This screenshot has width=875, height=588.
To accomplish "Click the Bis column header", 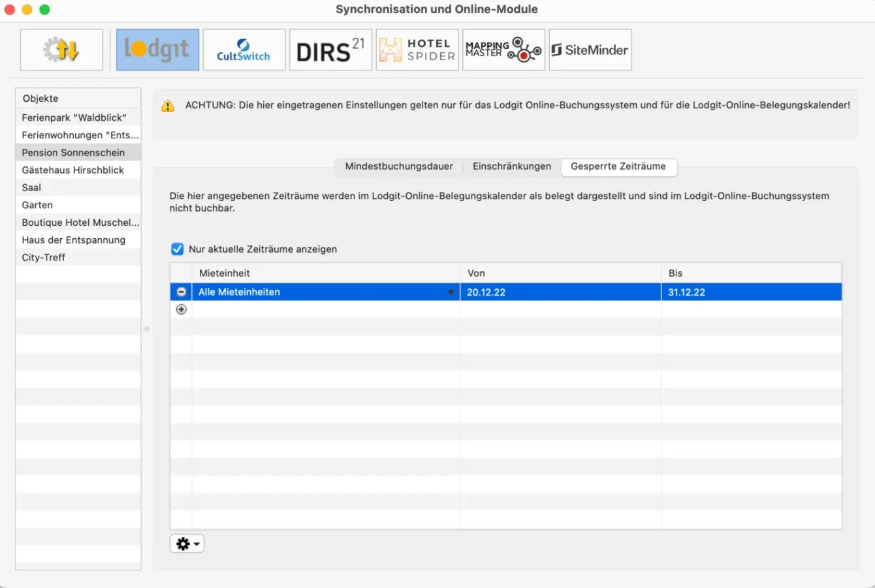I will click(x=752, y=273).
